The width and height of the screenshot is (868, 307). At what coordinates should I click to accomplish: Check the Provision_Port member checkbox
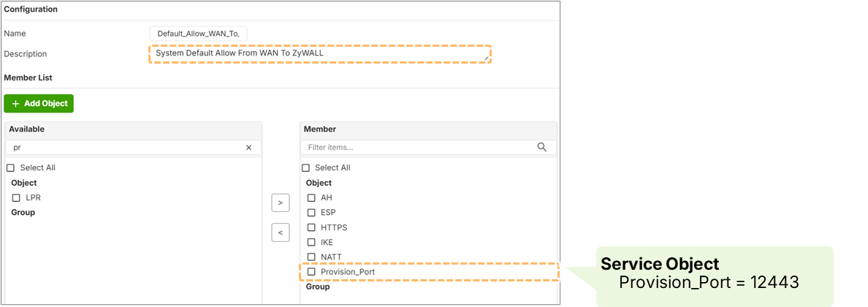pyautogui.click(x=311, y=272)
